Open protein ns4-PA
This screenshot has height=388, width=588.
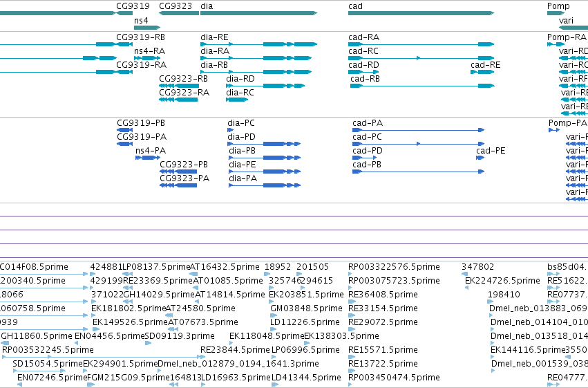click(x=151, y=151)
